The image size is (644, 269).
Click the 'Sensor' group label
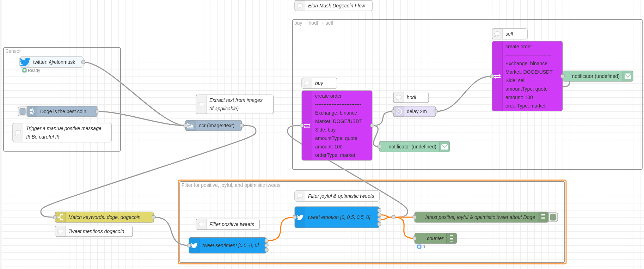(13, 51)
